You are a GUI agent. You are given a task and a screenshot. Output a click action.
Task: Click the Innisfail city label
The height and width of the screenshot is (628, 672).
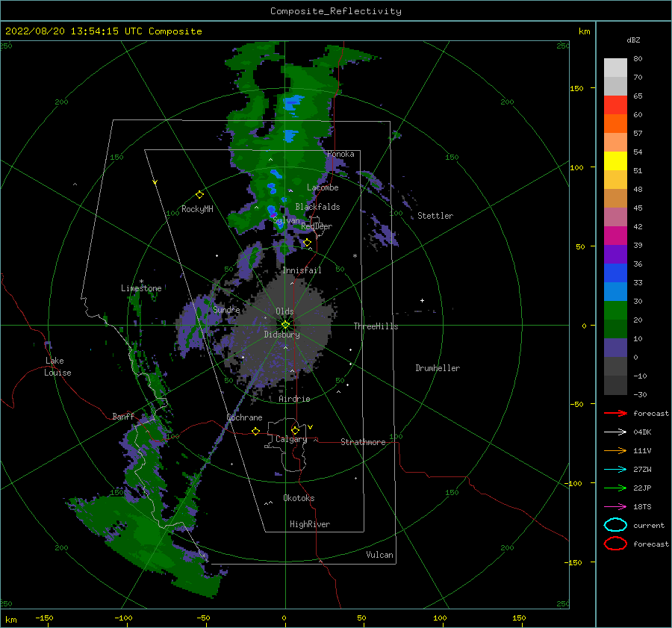(x=302, y=270)
